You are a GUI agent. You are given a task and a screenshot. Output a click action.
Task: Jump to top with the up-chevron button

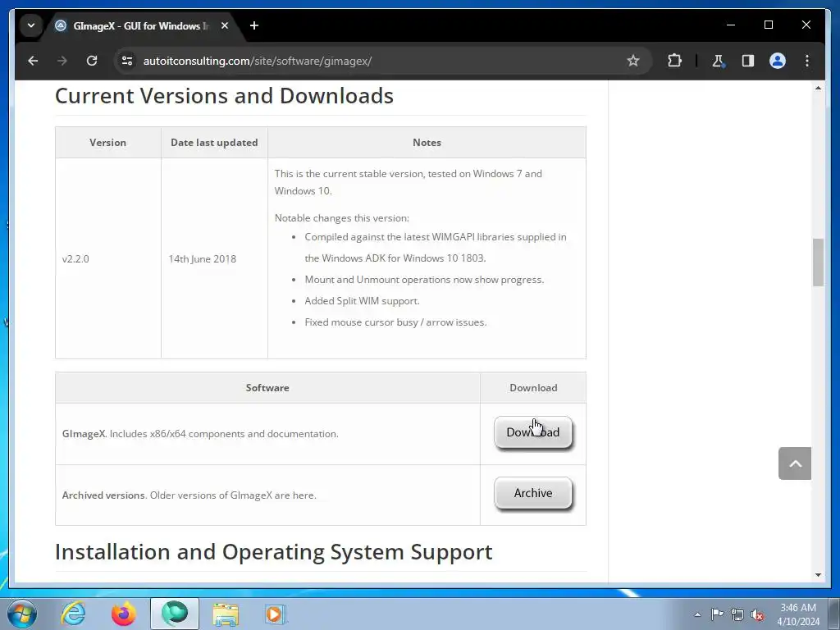(x=794, y=463)
